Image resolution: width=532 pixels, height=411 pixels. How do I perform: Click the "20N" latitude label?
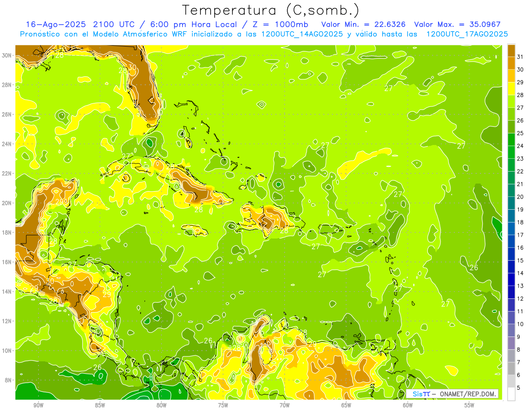(7, 203)
